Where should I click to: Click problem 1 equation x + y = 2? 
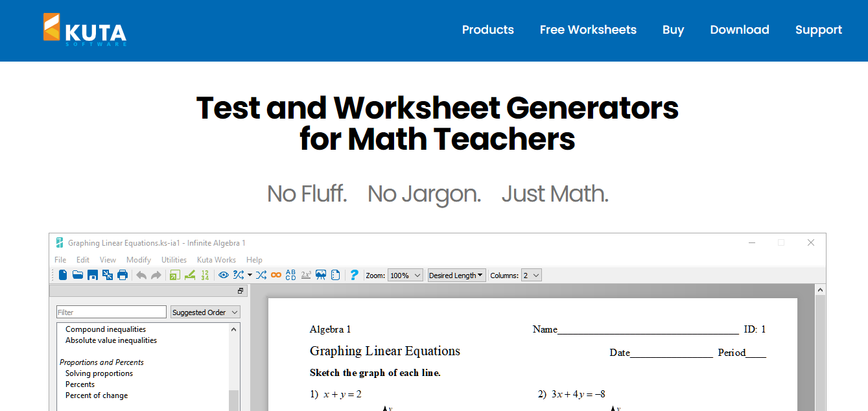(342, 394)
